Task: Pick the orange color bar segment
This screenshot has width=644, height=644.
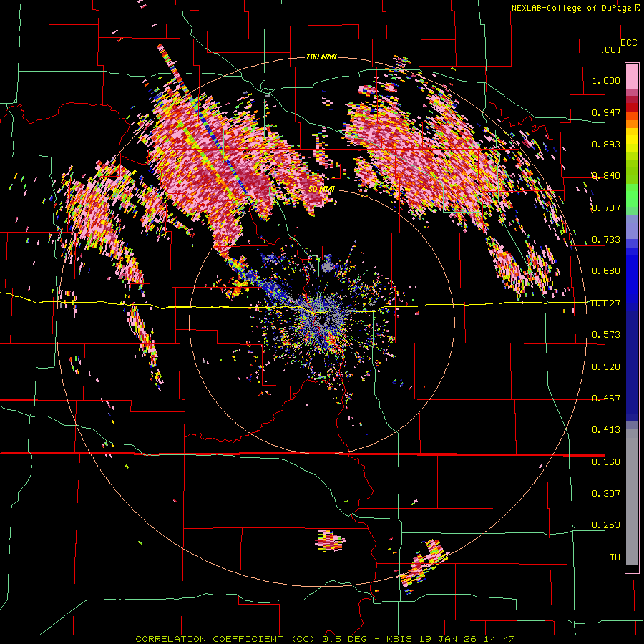Action: point(632,124)
